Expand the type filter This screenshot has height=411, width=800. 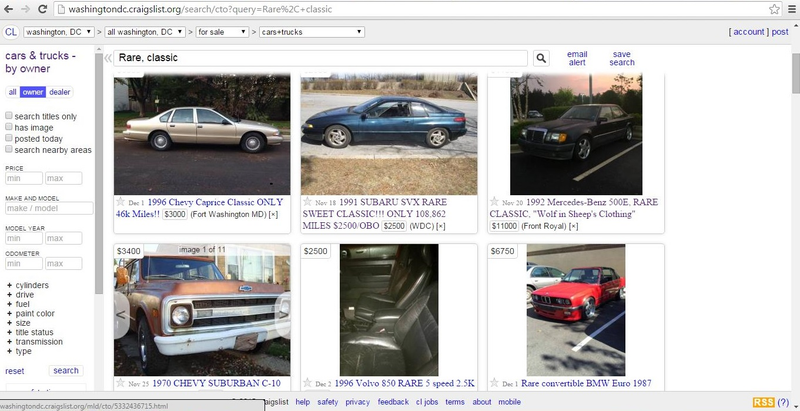pyautogui.click(x=19, y=351)
